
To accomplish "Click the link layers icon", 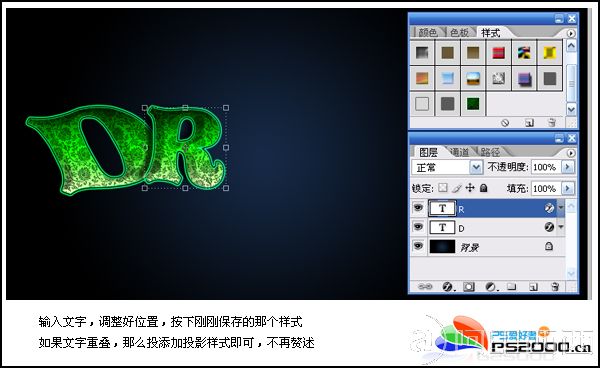I will 425,287.
